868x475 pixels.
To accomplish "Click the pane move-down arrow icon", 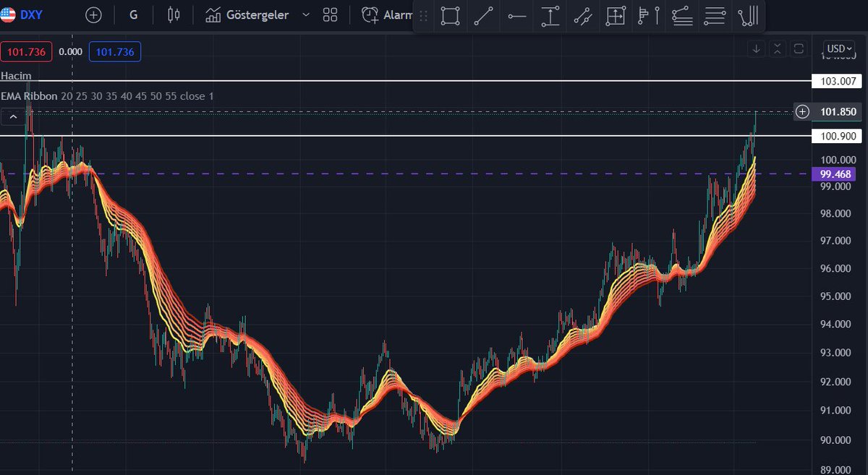I will (x=756, y=48).
